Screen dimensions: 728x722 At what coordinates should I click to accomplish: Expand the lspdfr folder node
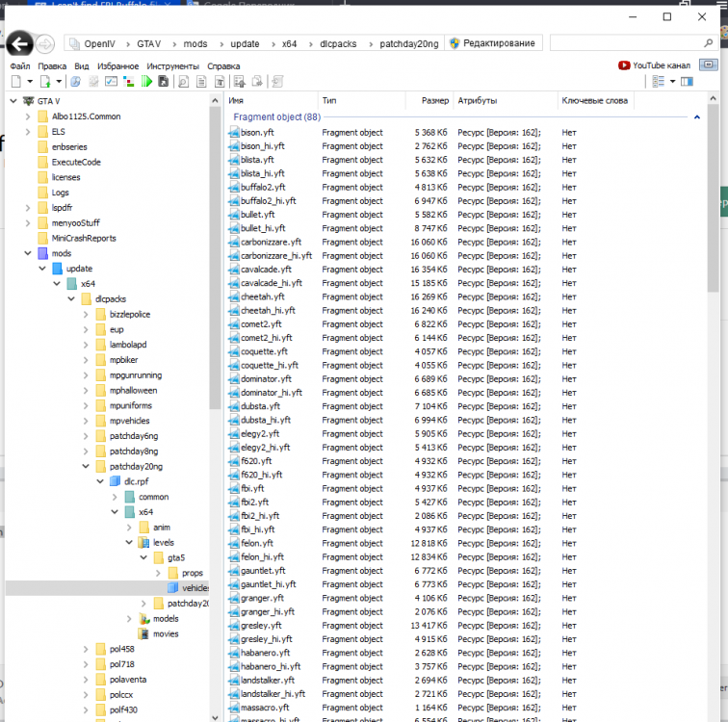[28, 208]
